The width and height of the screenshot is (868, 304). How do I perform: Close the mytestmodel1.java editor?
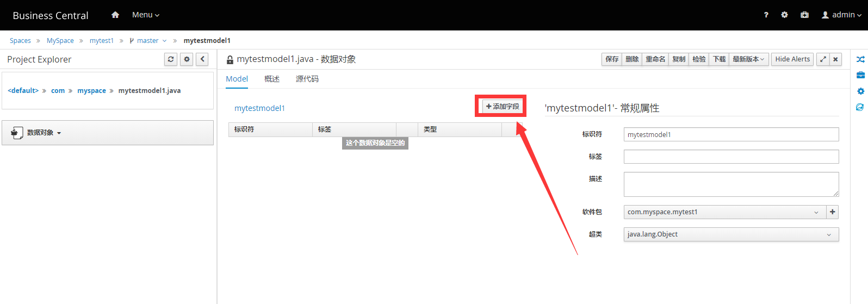point(836,59)
